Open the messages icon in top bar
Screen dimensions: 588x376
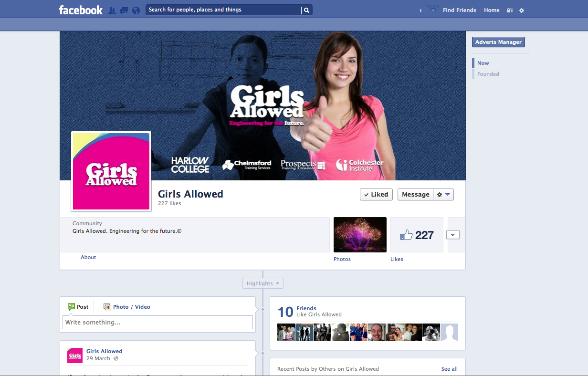[124, 10]
